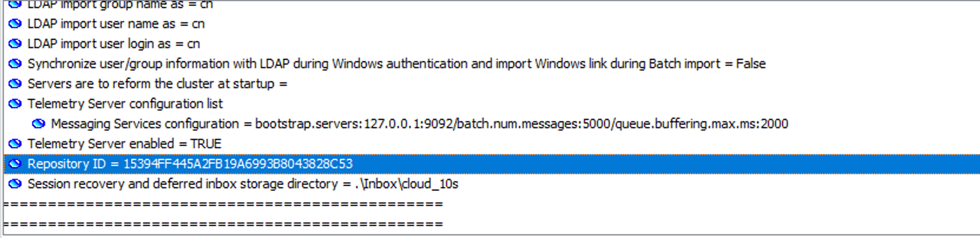Select the Telemetry Server configuration list label
The height and width of the screenshot is (238, 980).
[125, 104]
